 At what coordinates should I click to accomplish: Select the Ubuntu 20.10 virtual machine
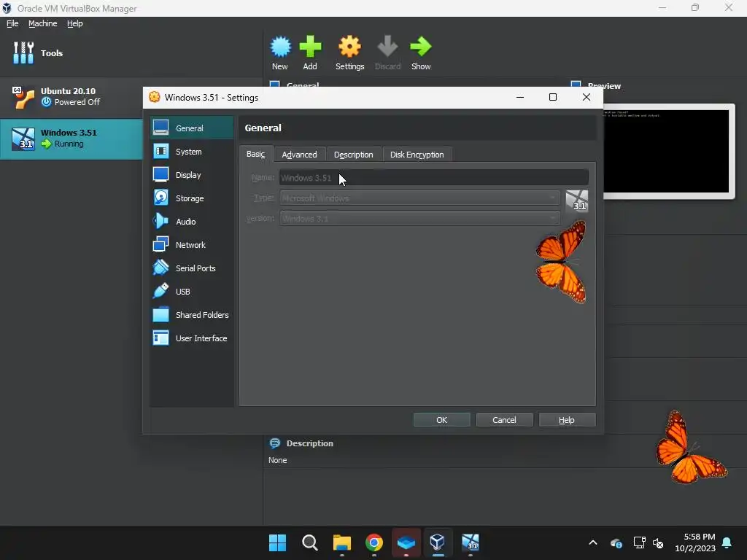click(x=71, y=97)
